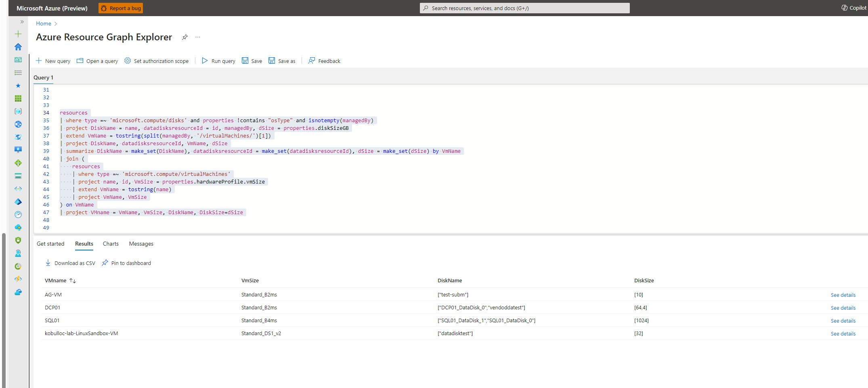Focus the Search resources, services, and docs field
This screenshot has height=388, width=868.
(x=524, y=8)
